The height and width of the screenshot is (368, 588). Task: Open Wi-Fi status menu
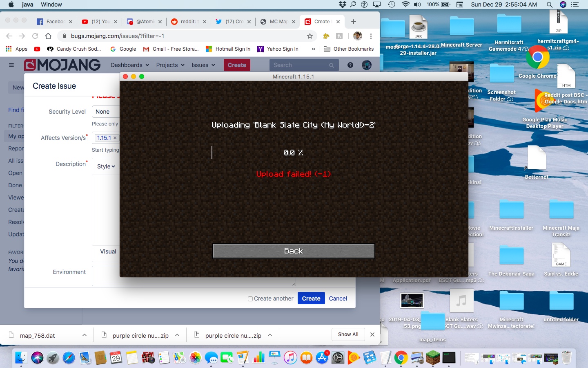[x=405, y=4]
